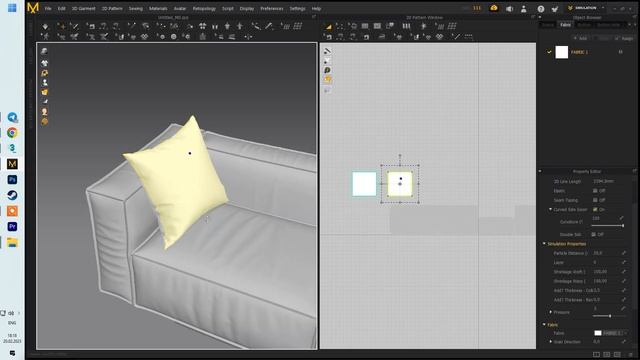Click the avatar display icon in 3D side toolbar

[x=44, y=82]
